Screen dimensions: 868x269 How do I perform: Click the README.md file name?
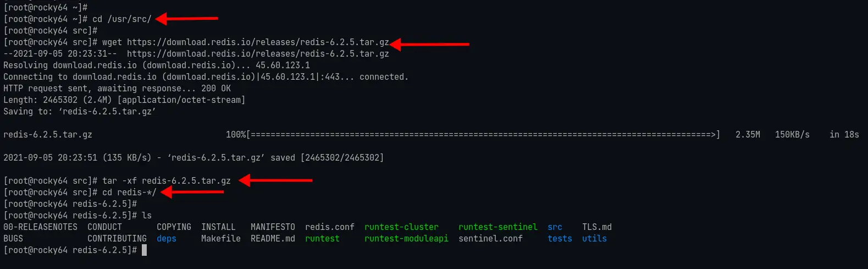(273, 239)
